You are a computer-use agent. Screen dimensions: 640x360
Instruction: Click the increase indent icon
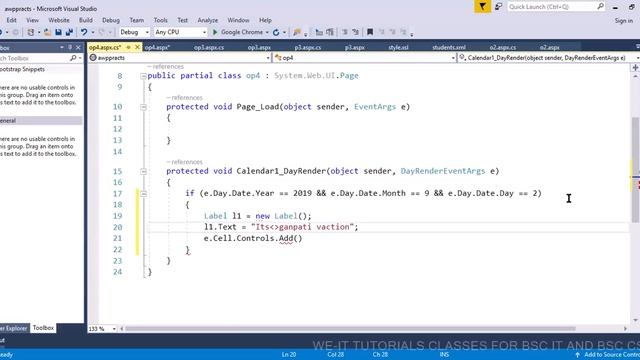[329, 32]
